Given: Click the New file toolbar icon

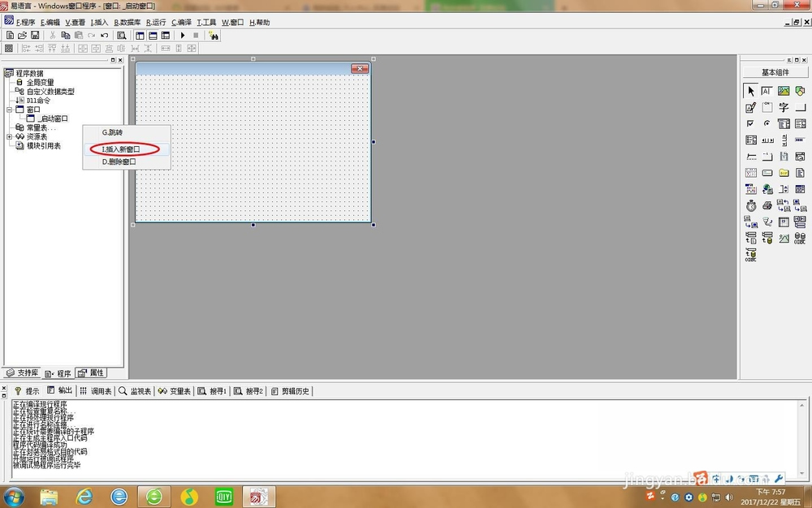Looking at the screenshot, I should (x=10, y=35).
